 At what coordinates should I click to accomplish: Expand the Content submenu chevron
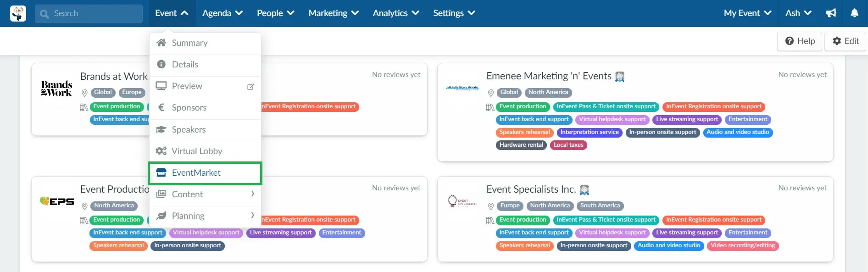click(252, 194)
